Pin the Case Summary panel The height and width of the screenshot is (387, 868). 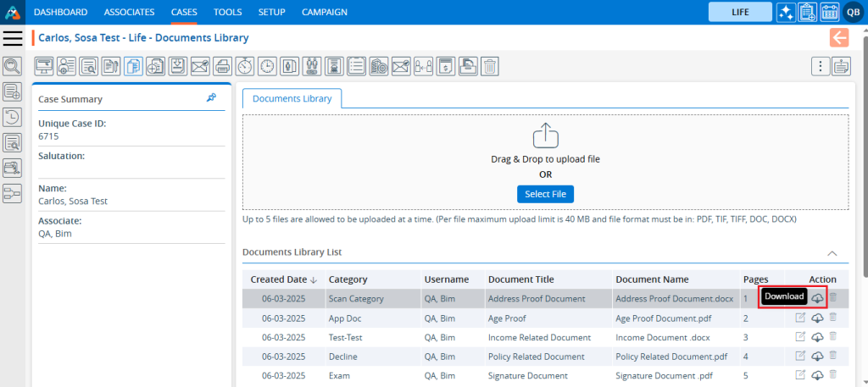coord(211,98)
